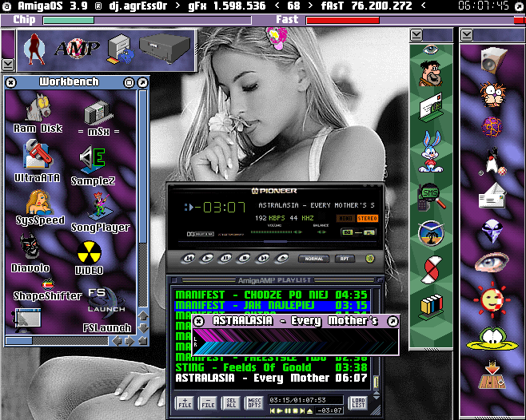This screenshot has height=420, width=526.
Task: Click the + FILE playlist button
Action: pyautogui.click(x=185, y=403)
